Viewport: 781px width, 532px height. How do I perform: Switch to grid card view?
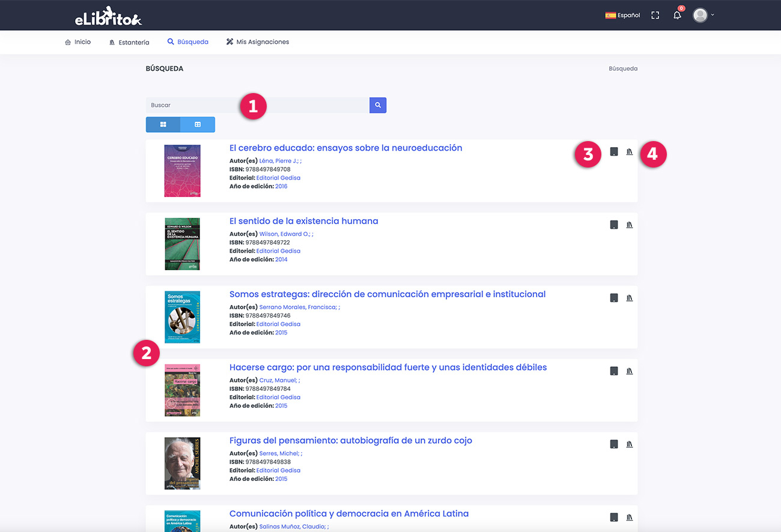(x=163, y=124)
